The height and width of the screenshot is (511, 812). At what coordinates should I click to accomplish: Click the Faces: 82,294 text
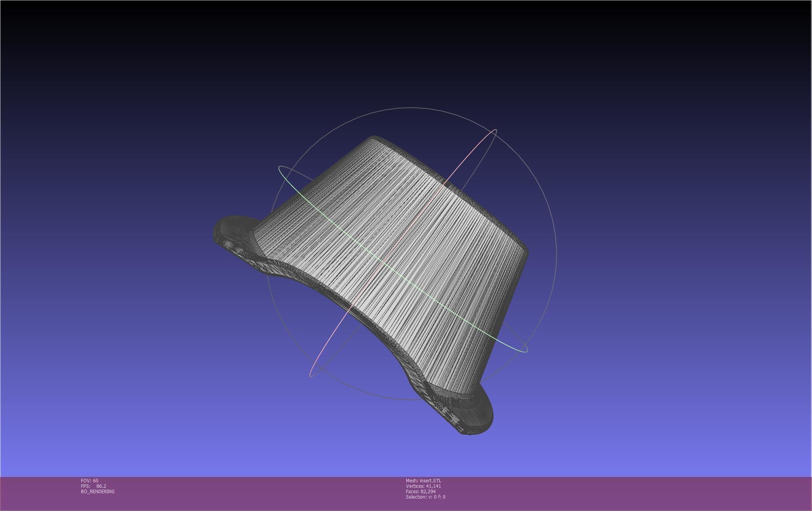[421, 491]
